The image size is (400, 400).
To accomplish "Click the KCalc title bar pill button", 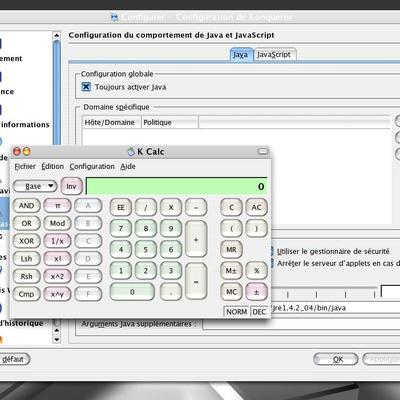I will [263, 152].
